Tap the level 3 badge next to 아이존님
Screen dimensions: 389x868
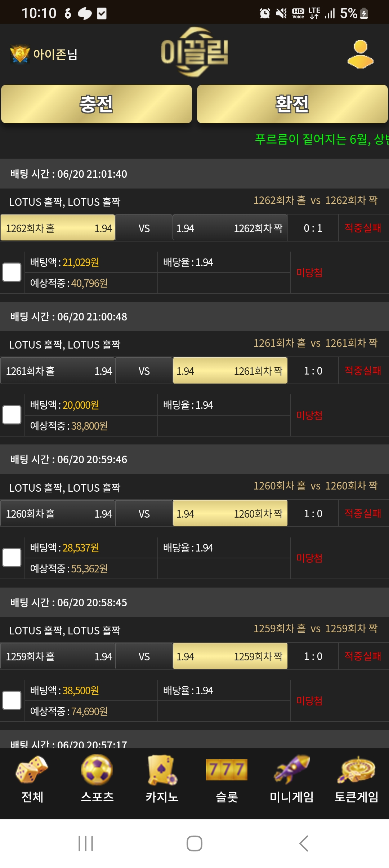tap(20, 54)
